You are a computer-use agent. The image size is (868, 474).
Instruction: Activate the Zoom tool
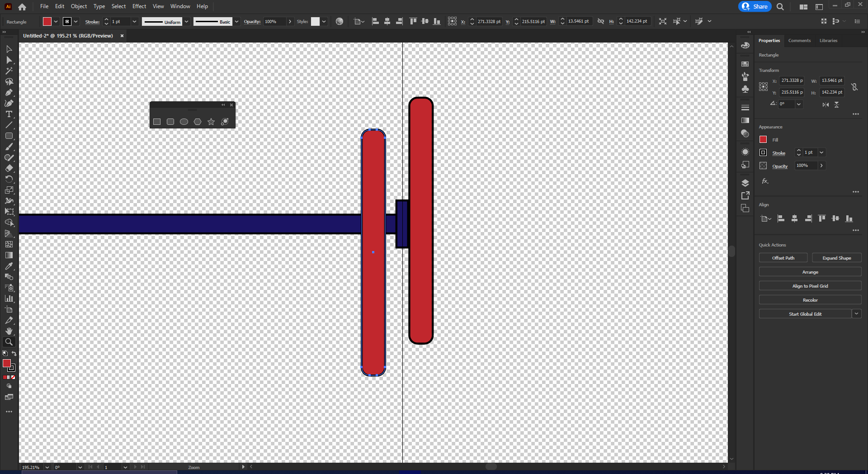coord(9,341)
